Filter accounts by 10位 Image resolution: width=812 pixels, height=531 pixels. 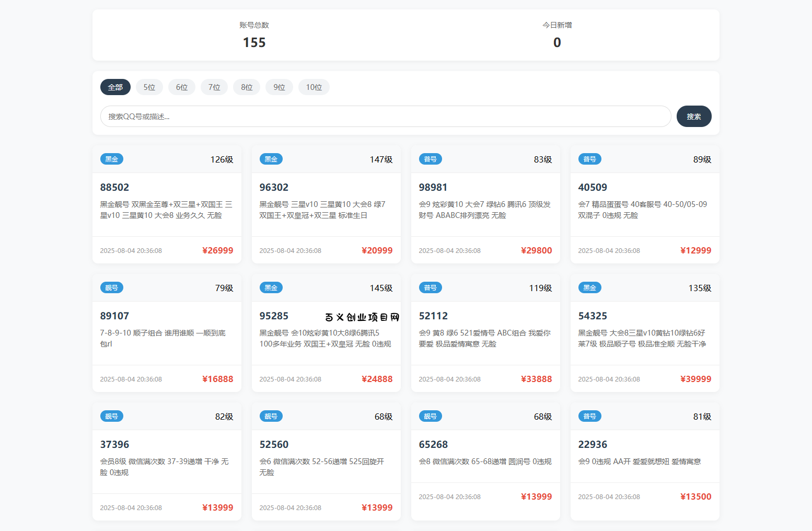[x=314, y=87]
